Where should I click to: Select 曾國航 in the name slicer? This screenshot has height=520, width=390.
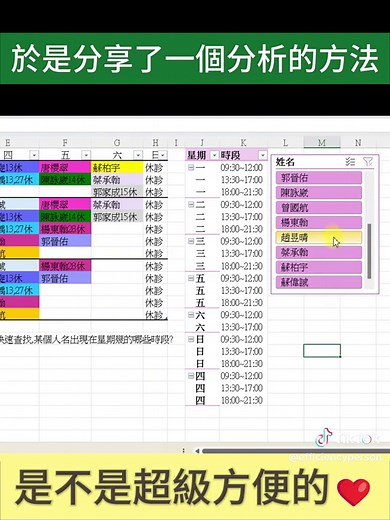(319, 208)
